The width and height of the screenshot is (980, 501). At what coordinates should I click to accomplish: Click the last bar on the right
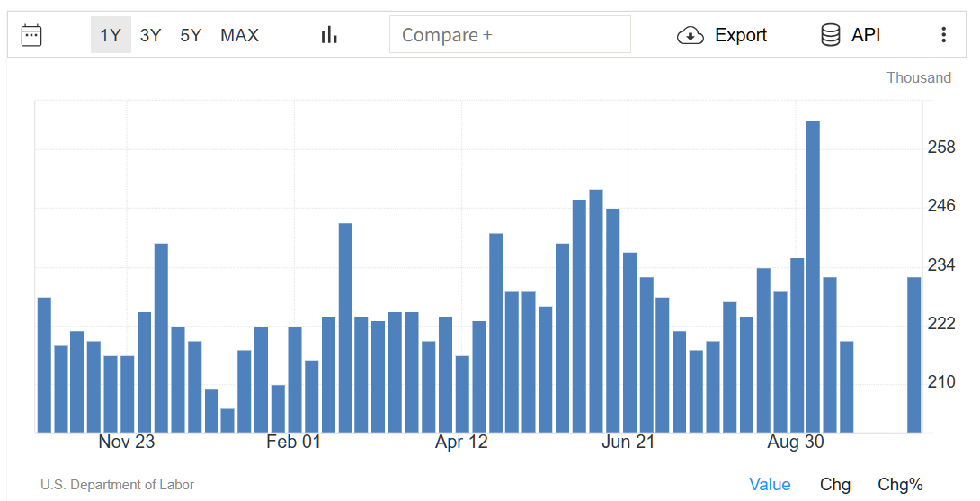coord(913,354)
